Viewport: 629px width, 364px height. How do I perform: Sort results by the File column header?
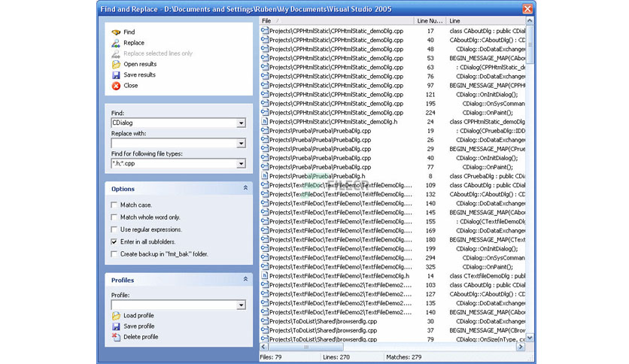coord(336,21)
